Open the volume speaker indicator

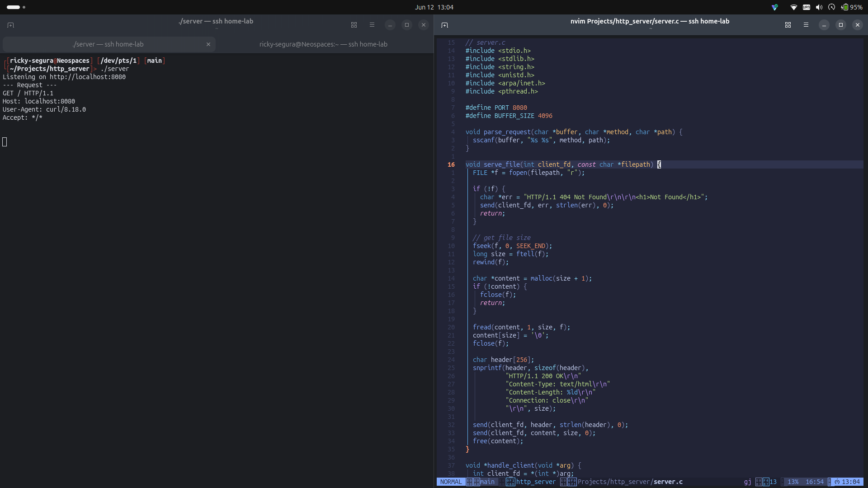pyautogui.click(x=819, y=7)
